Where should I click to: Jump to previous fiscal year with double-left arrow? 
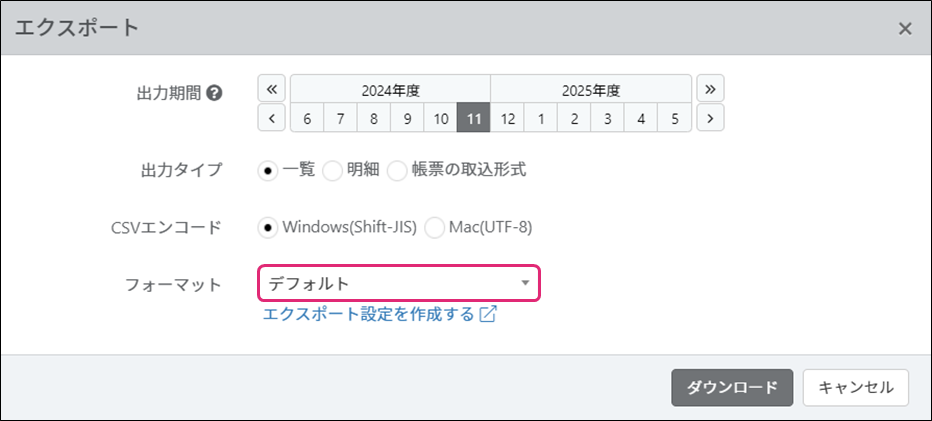272,88
